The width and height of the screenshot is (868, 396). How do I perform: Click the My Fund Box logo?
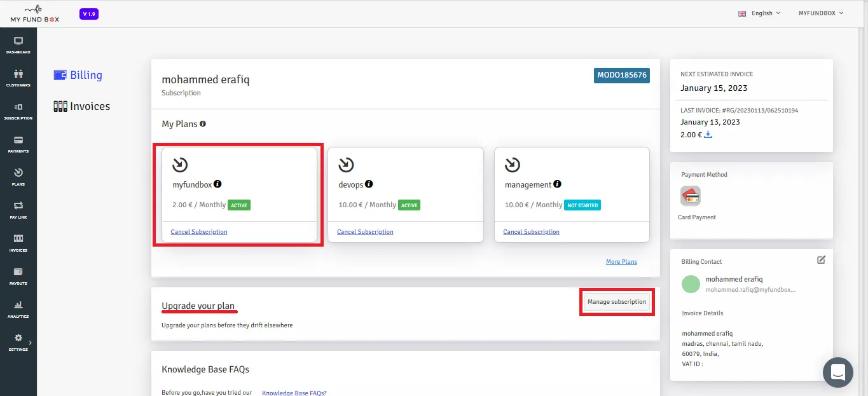[35, 13]
